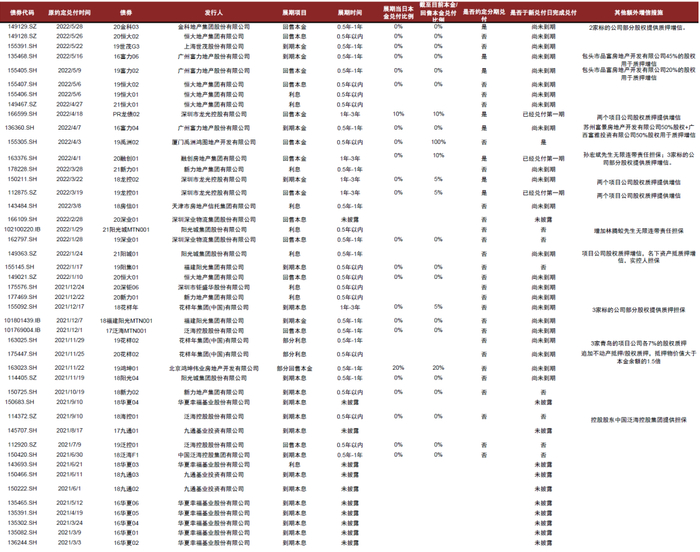The height and width of the screenshot is (552, 700).
Task: Select bond code 155092.SH
Action: pos(22,307)
